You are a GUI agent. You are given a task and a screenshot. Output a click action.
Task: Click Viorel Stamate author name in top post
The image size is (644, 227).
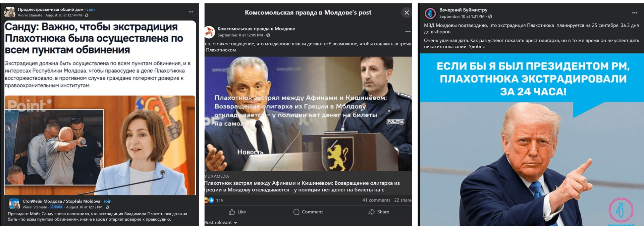point(30,15)
